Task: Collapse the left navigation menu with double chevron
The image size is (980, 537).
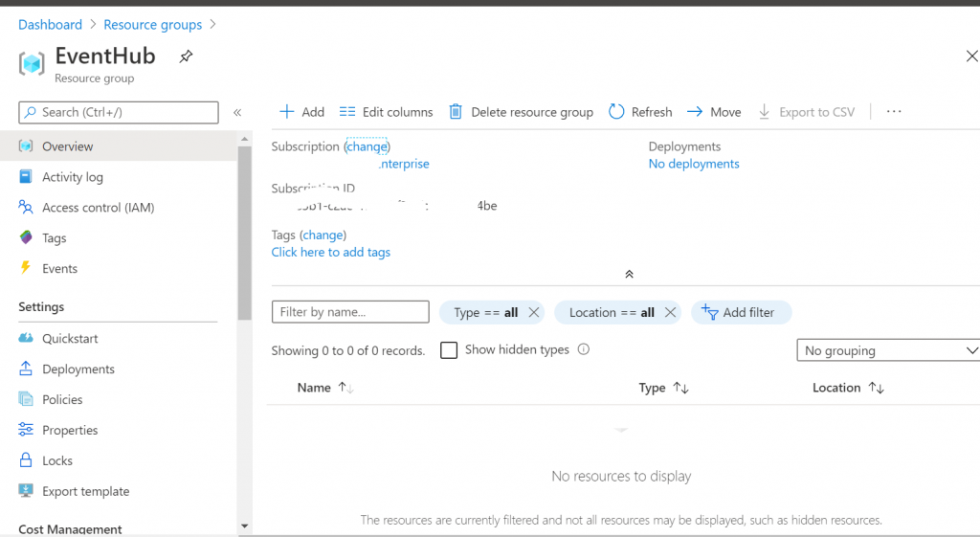Action: (x=237, y=113)
